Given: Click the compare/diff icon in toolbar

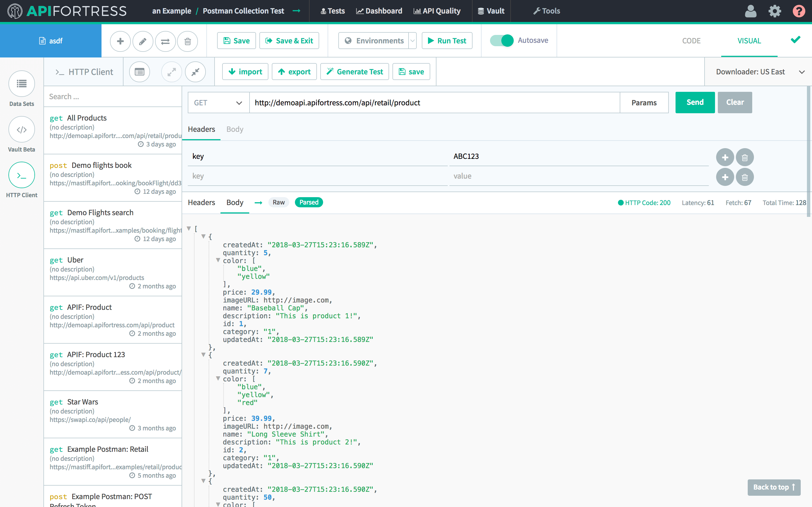Looking at the screenshot, I should click(166, 41).
